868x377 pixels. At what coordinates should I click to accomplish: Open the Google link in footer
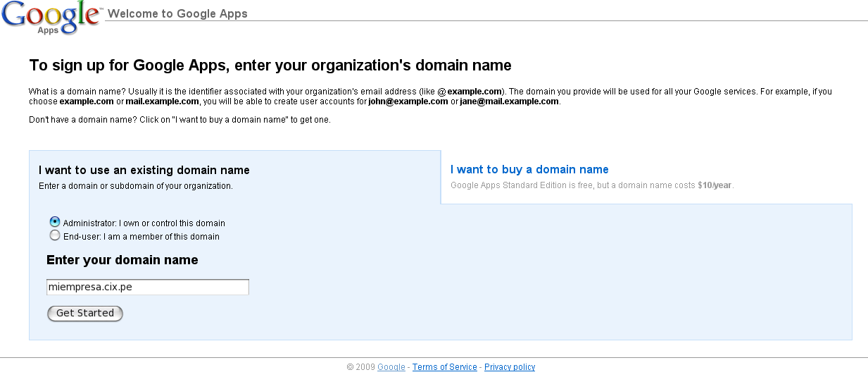pyautogui.click(x=391, y=367)
